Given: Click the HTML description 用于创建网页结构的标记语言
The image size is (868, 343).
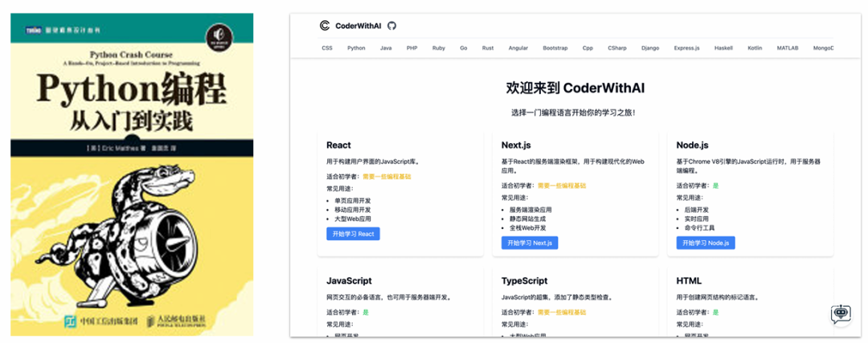Looking at the screenshot, I should pyautogui.click(x=717, y=297).
